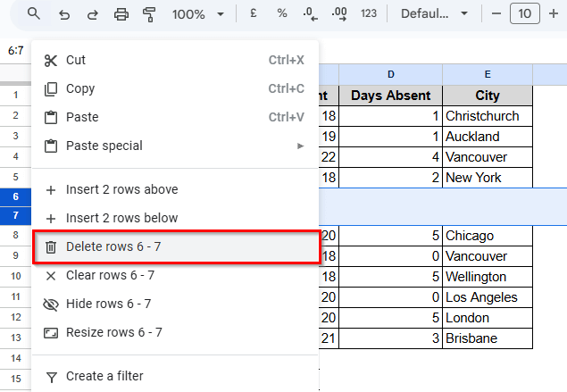This screenshot has width=567, height=392.
Task: Apply percent format icon
Action: pos(282,14)
